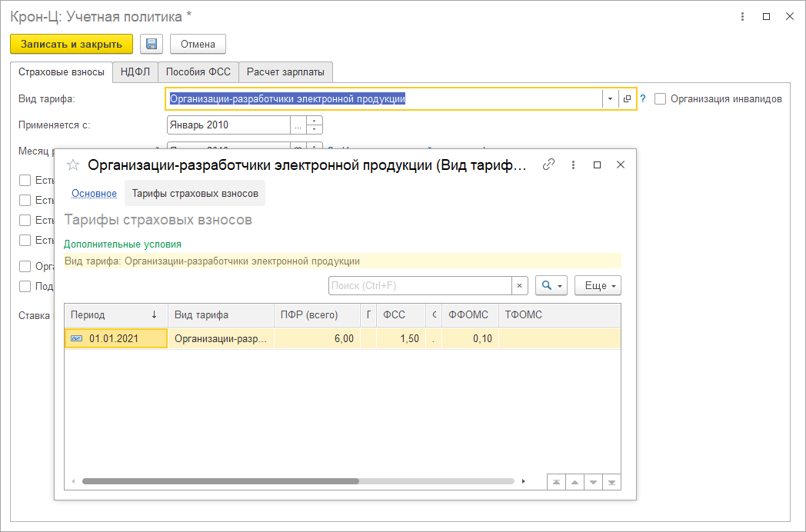This screenshot has width=806, height=532.
Task: Open the Еще menu dropdown
Action: point(598,286)
